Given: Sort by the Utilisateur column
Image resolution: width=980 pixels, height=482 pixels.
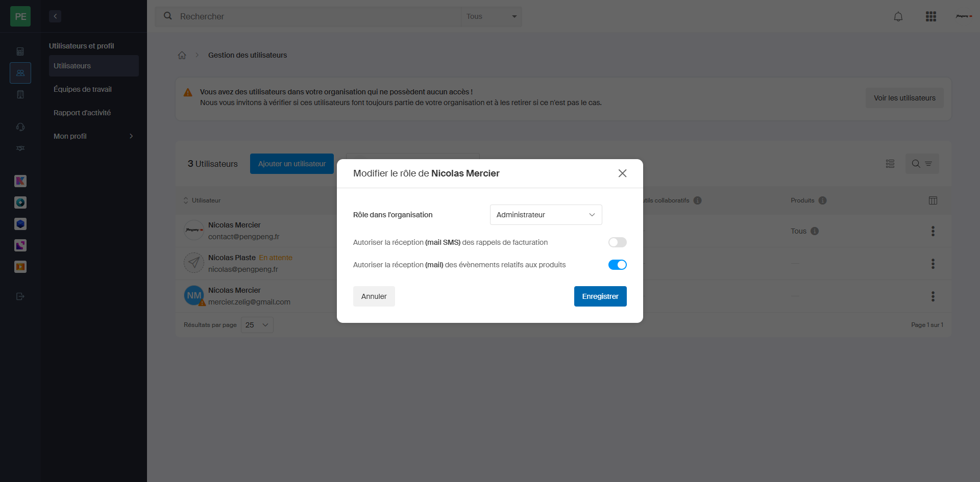Looking at the screenshot, I should point(202,200).
